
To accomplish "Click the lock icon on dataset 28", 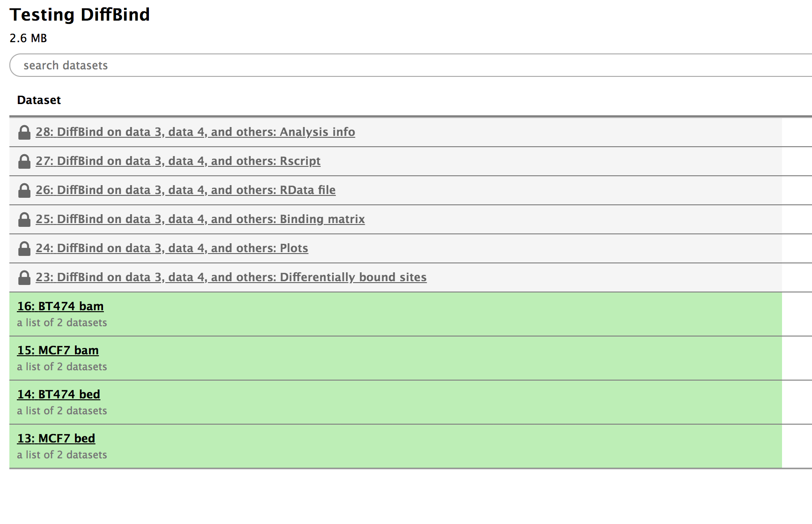I will 24,133.
